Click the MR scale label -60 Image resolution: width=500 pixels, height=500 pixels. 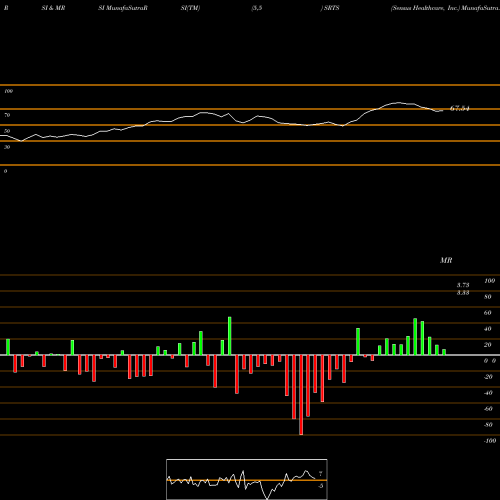[x=488, y=409]
